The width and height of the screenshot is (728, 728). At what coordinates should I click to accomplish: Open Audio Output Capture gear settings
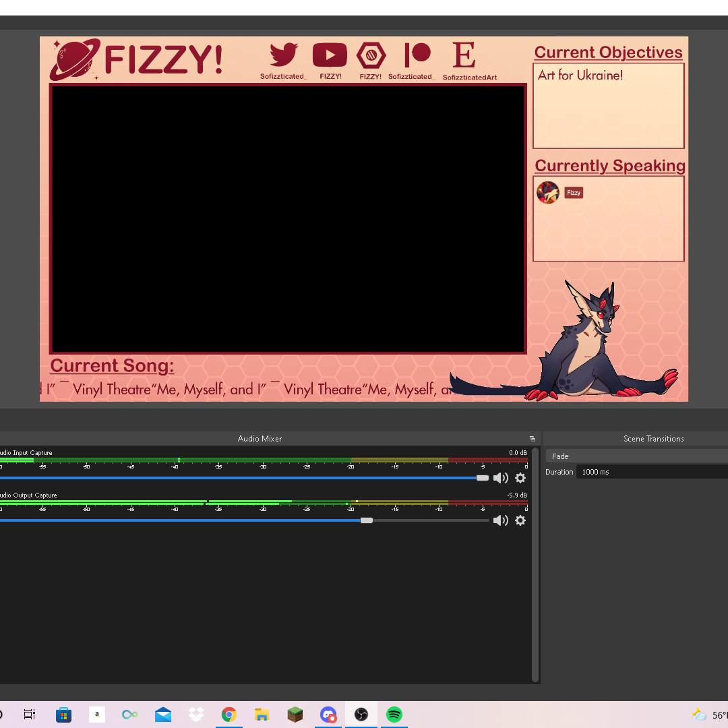520,520
